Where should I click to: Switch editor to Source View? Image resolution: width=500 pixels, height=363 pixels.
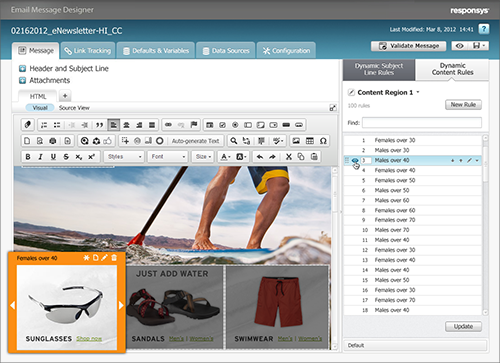click(74, 108)
